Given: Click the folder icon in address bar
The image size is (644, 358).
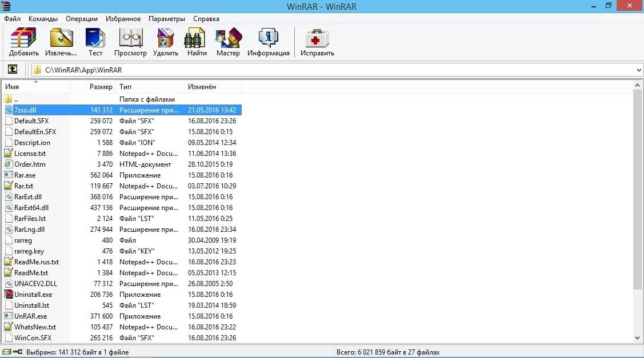Looking at the screenshot, I should [37, 70].
